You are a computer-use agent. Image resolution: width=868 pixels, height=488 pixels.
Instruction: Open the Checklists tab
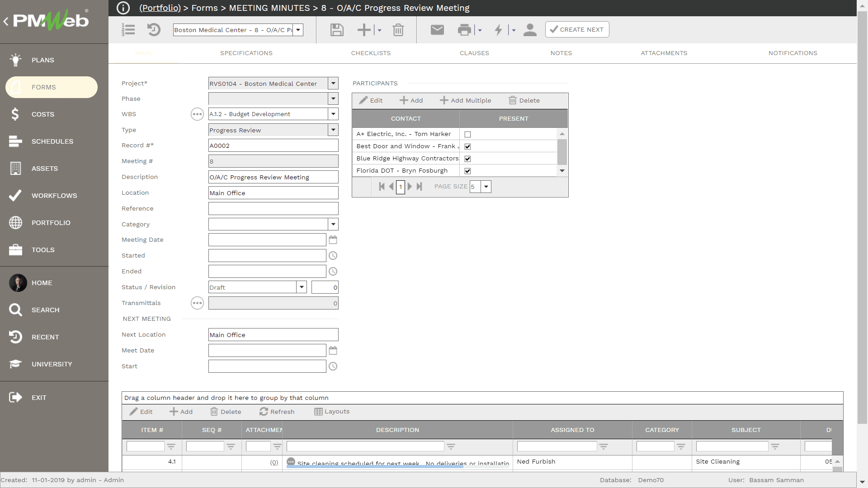[x=371, y=53]
